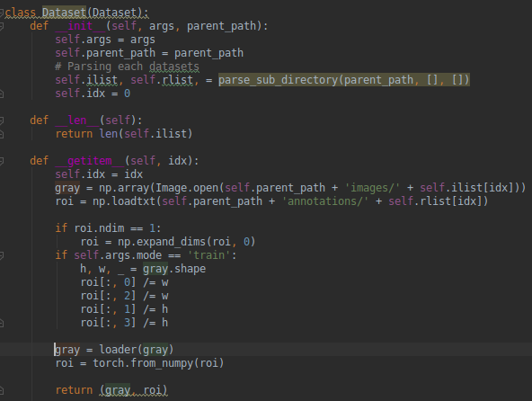This screenshot has width=532, height=401.
Task: Collapse the class Dataset fold marker
Action: coord(2,13)
